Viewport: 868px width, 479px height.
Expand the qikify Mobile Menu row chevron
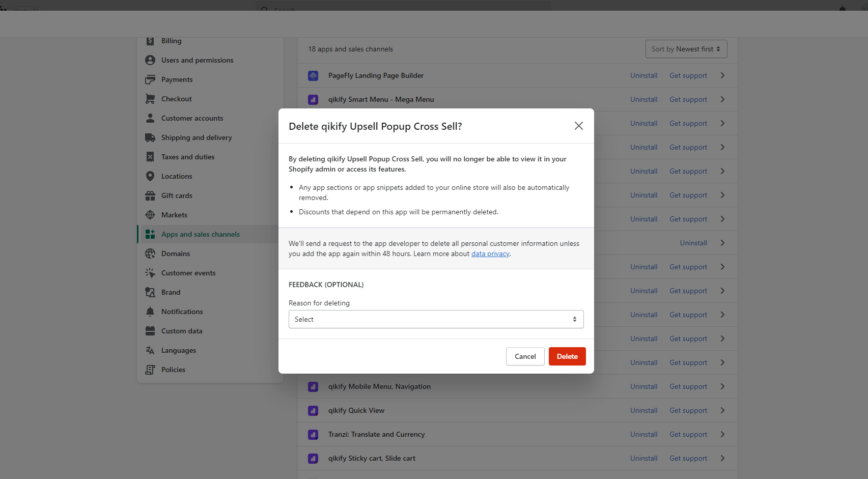pos(722,386)
